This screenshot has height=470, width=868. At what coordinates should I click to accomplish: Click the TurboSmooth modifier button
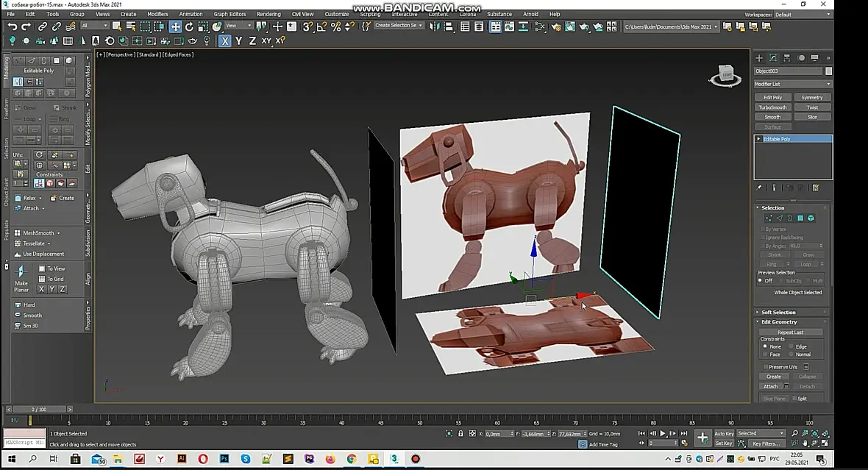pyautogui.click(x=772, y=107)
